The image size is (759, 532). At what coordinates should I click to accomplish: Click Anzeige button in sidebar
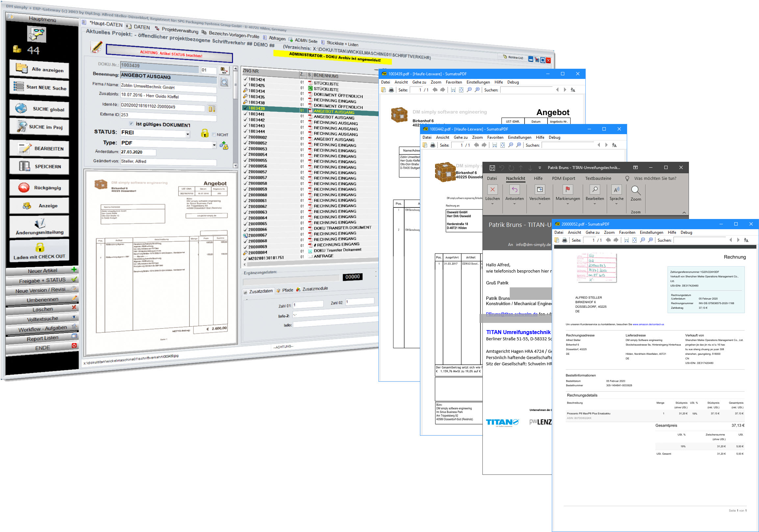click(39, 205)
